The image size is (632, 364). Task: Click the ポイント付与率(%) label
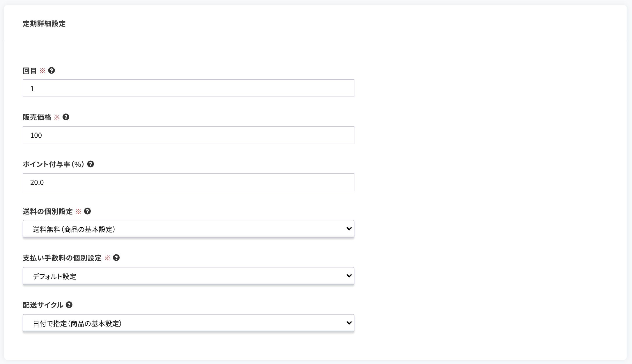click(x=54, y=164)
